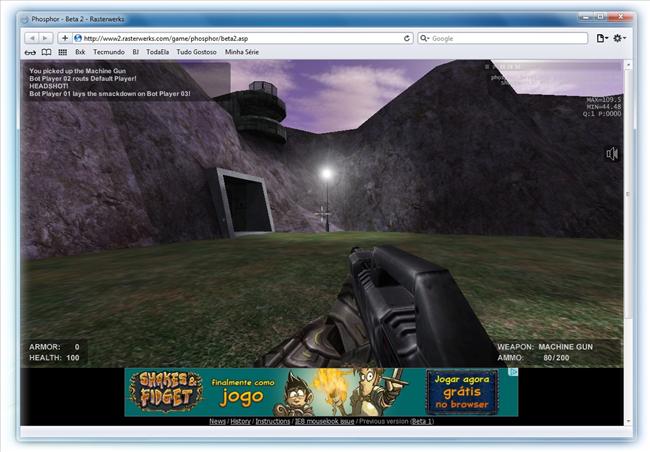The width and height of the screenshot is (650, 452).
Task: Reload the page with the refresh icon
Action: tap(407, 38)
